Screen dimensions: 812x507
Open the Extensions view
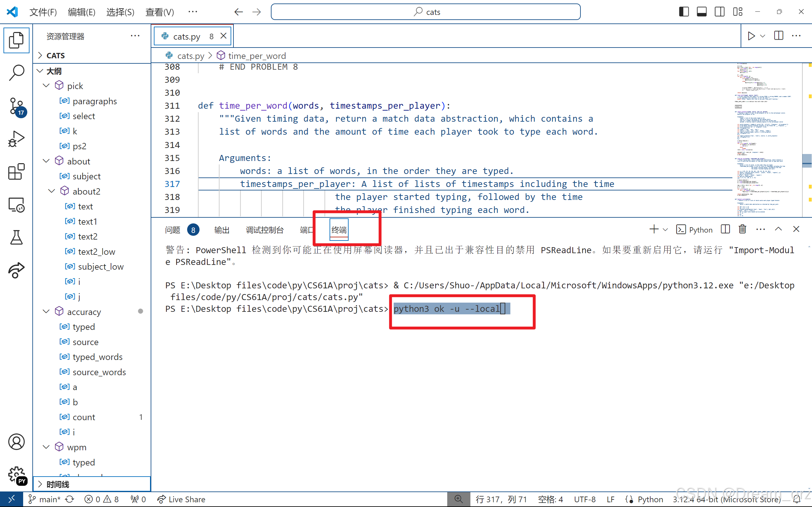tap(16, 172)
